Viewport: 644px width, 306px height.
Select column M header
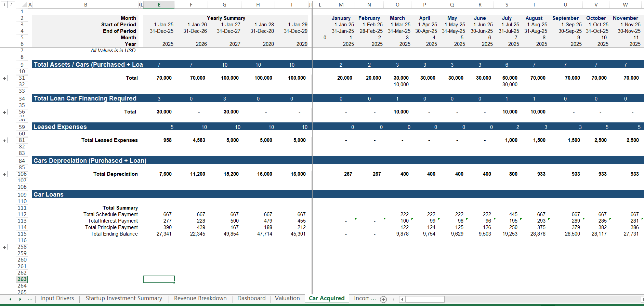pyautogui.click(x=341, y=4)
